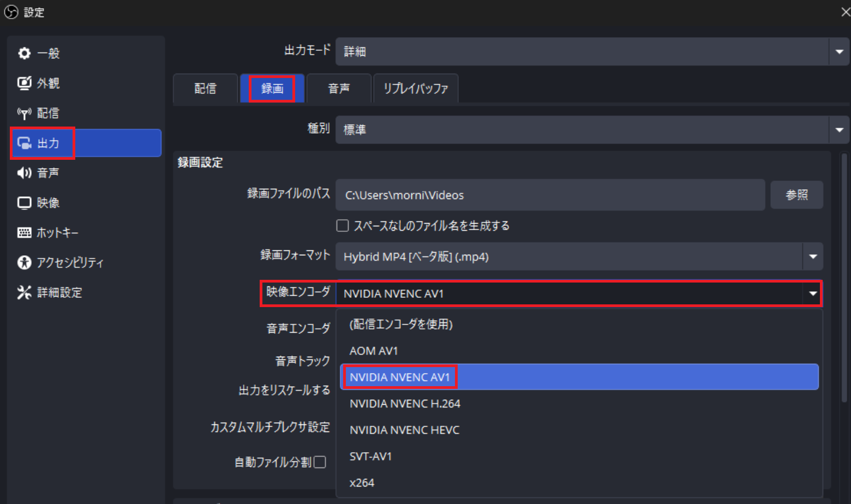The width and height of the screenshot is (851, 504).
Task: Open Hotkeys (ホットキー) keyboard icon
Action: pos(25,233)
